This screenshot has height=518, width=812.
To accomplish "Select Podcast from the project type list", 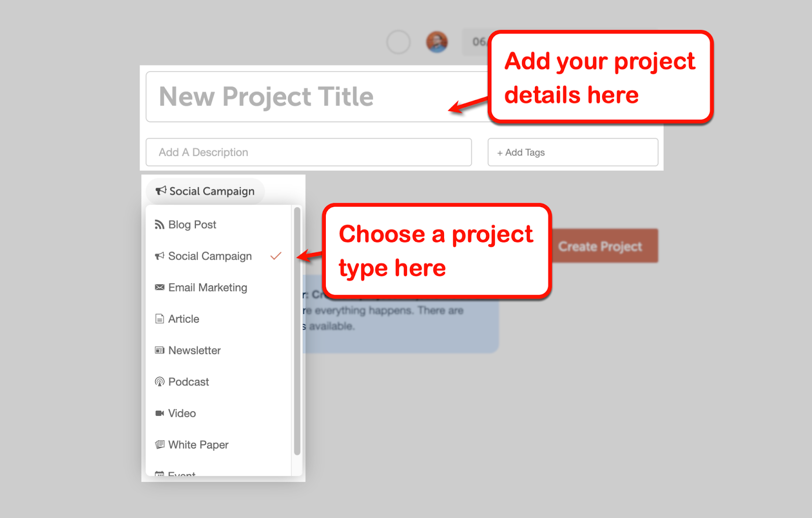I will (219, 382).
